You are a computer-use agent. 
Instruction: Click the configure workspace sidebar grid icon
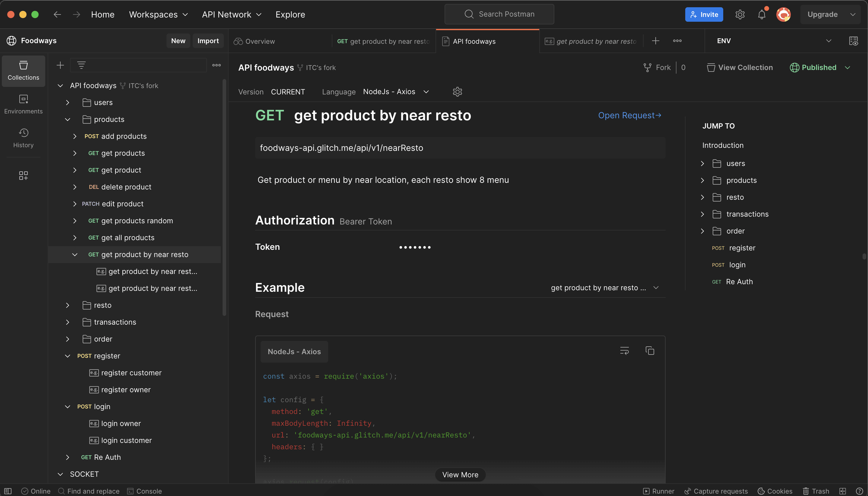[x=23, y=175]
